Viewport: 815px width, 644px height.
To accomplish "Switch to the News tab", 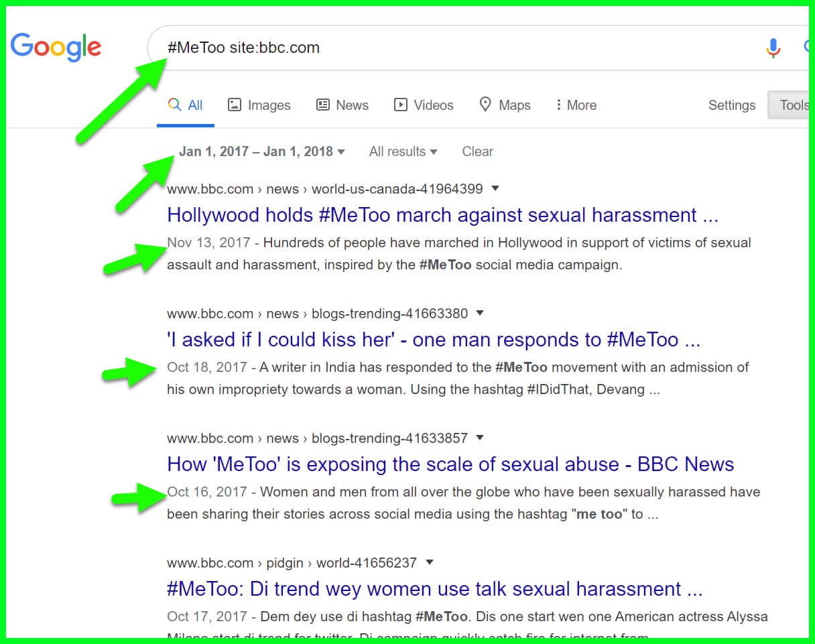I will pyautogui.click(x=342, y=105).
